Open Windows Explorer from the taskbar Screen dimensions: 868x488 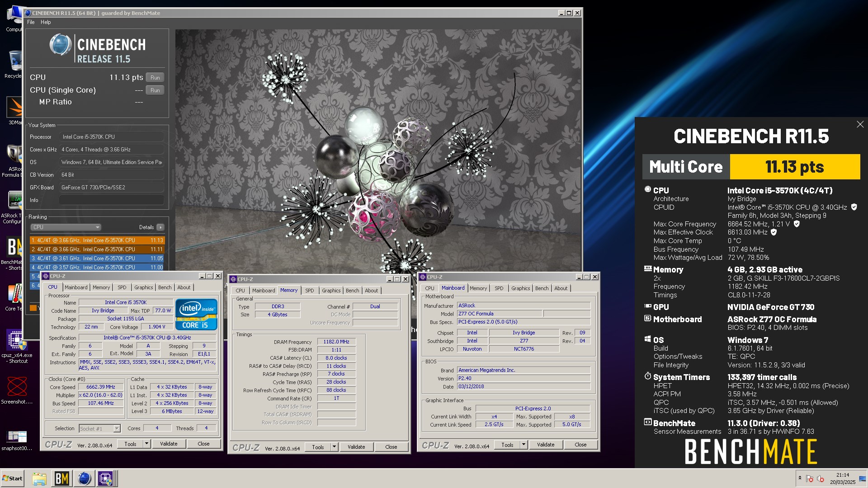point(39,479)
